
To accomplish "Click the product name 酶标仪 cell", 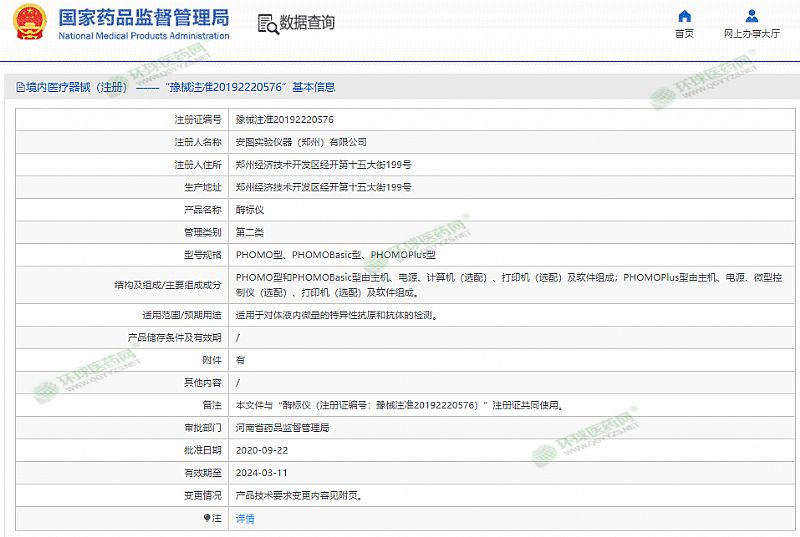I will pyautogui.click(x=249, y=210).
